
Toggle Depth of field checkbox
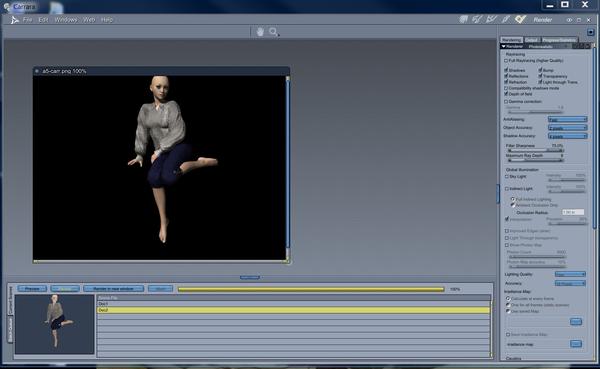click(506, 94)
